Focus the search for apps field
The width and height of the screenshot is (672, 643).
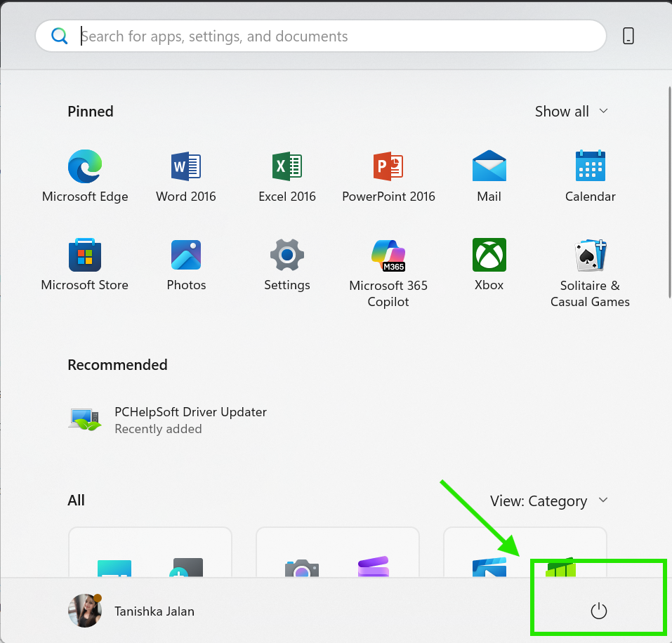321,36
